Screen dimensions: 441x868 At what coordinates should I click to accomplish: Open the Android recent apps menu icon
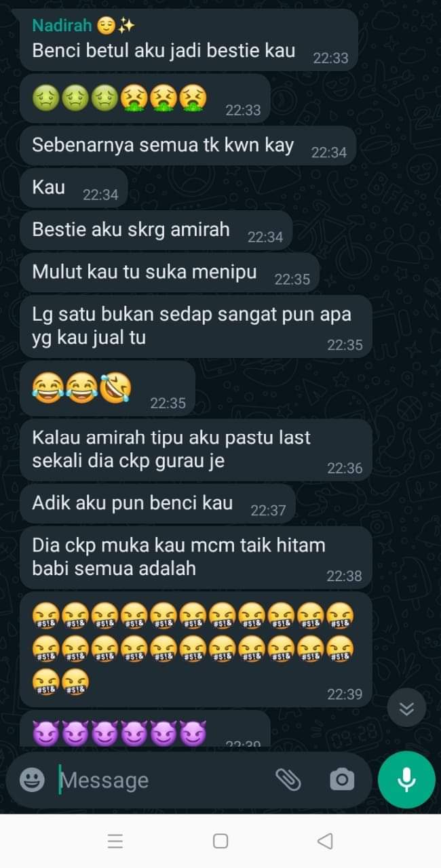click(115, 841)
